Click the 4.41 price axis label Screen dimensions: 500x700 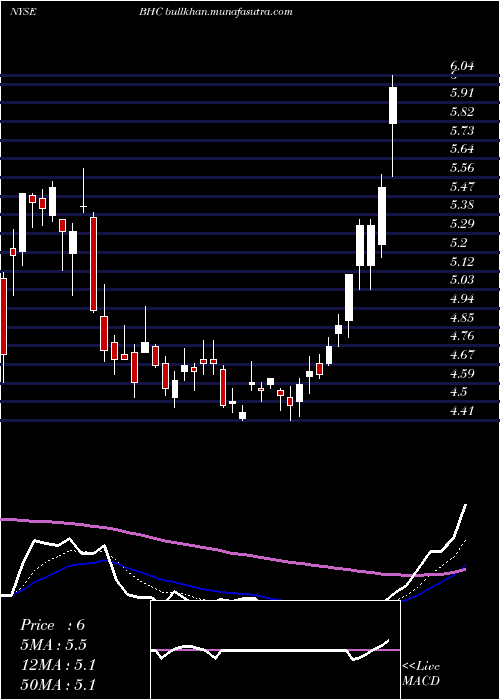[x=462, y=411]
